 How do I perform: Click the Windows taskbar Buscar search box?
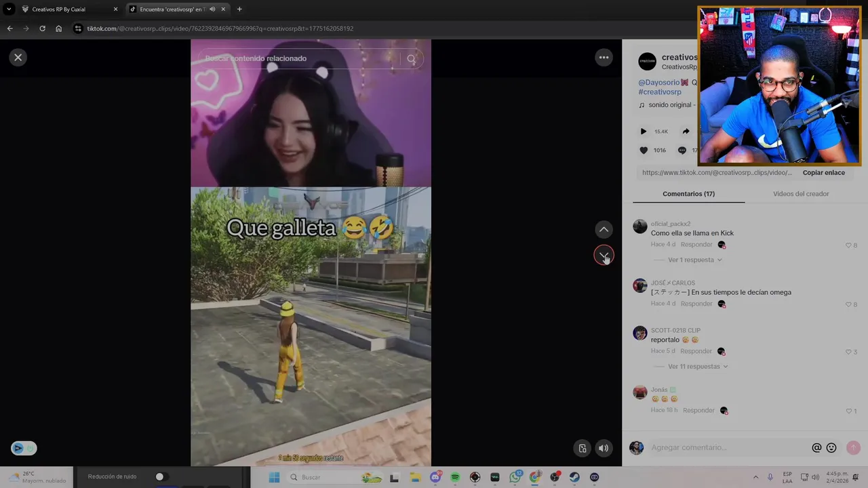click(x=336, y=477)
